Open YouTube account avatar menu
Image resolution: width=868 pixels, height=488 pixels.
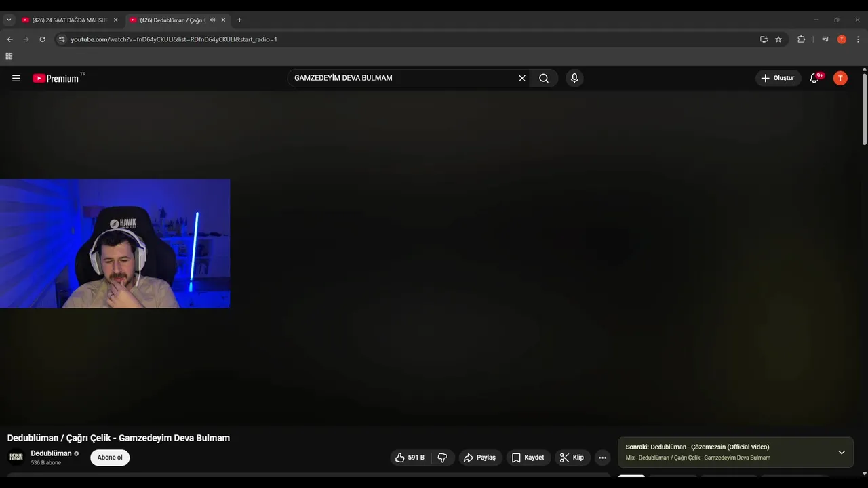pos(840,78)
